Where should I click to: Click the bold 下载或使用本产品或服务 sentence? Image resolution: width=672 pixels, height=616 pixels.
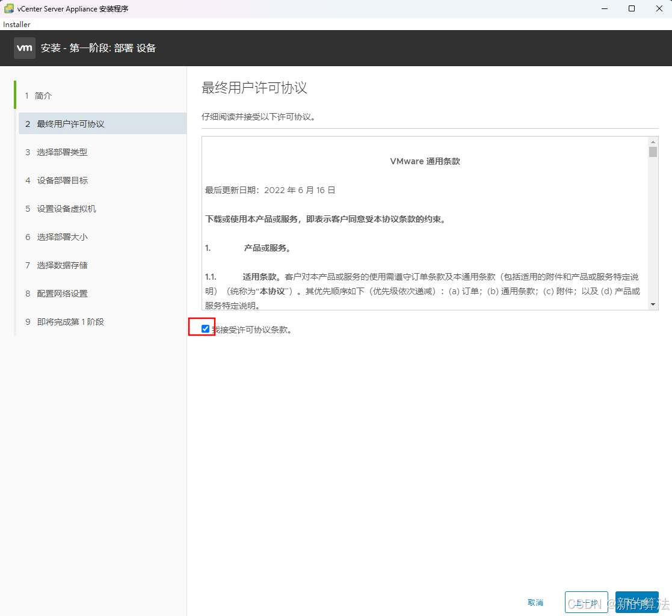(326, 219)
